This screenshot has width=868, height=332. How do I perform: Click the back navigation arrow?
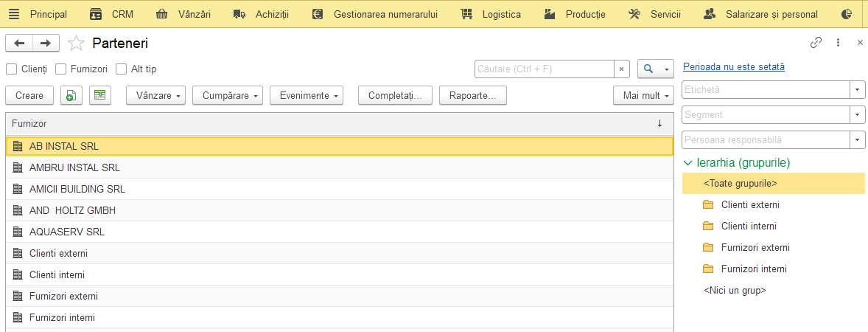19,43
